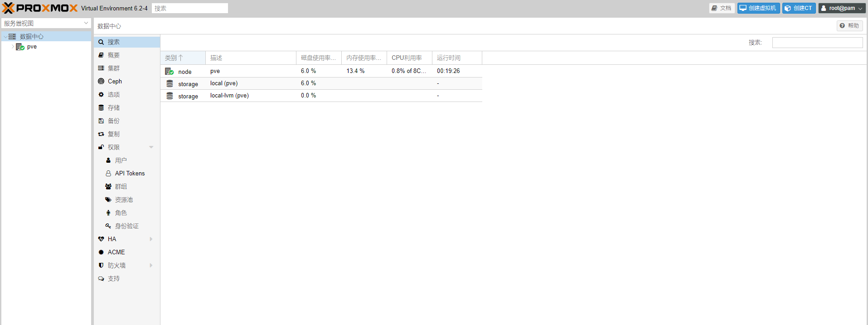Image resolution: width=868 pixels, height=325 pixels.
Task: Sort by CPU利用率 column header
Action: [410, 58]
